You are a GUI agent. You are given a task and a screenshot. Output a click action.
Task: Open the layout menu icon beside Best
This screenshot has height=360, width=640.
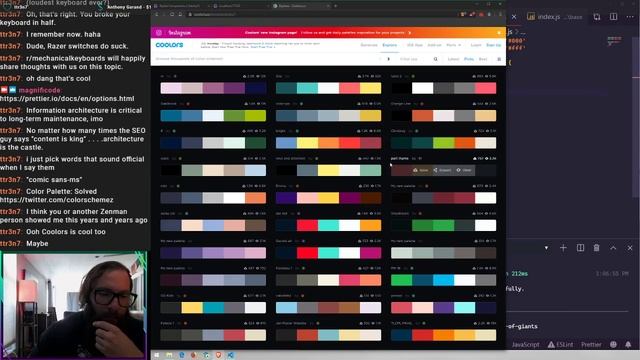click(499, 59)
